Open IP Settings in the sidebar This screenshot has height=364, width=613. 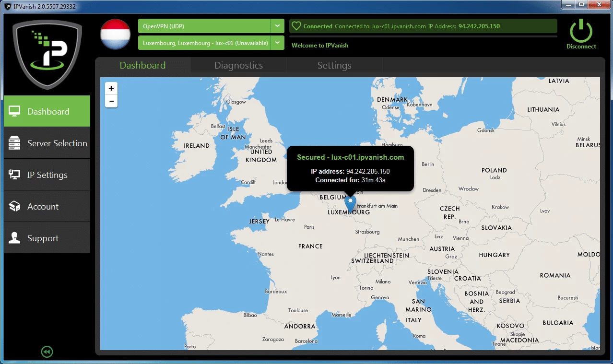point(47,175)
